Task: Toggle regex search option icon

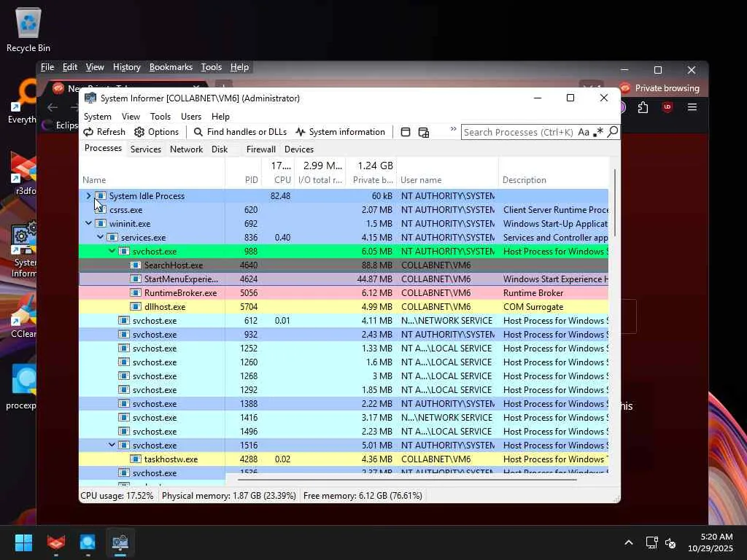Action: pos(598,132)
